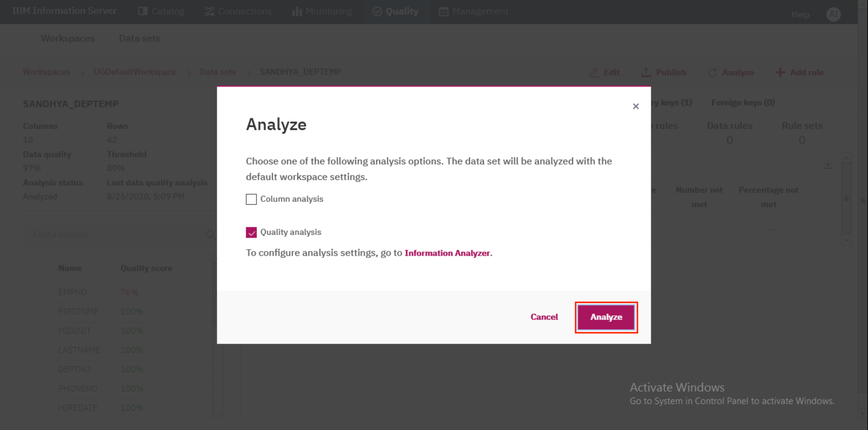Click the Edit pencil icon
Screen dimensions: 868x430
pyautogui.click(x=594, y=72)
